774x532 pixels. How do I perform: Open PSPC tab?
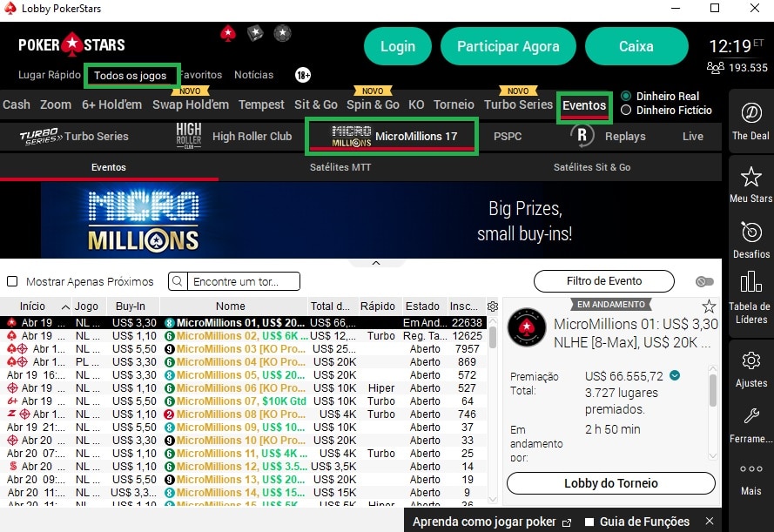508,136
